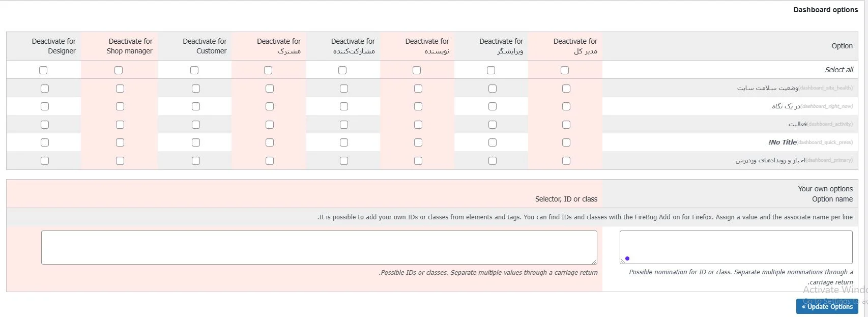Check Select all for Shop manager role
This screenshot has width=868, height=317.
tap(119, 70)
